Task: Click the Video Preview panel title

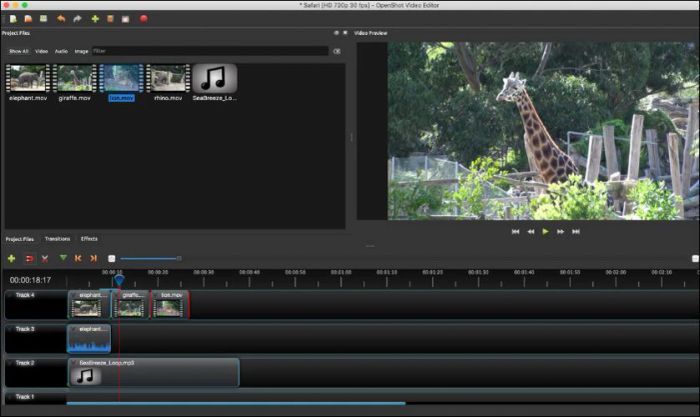Action: [x=370, y=33]
